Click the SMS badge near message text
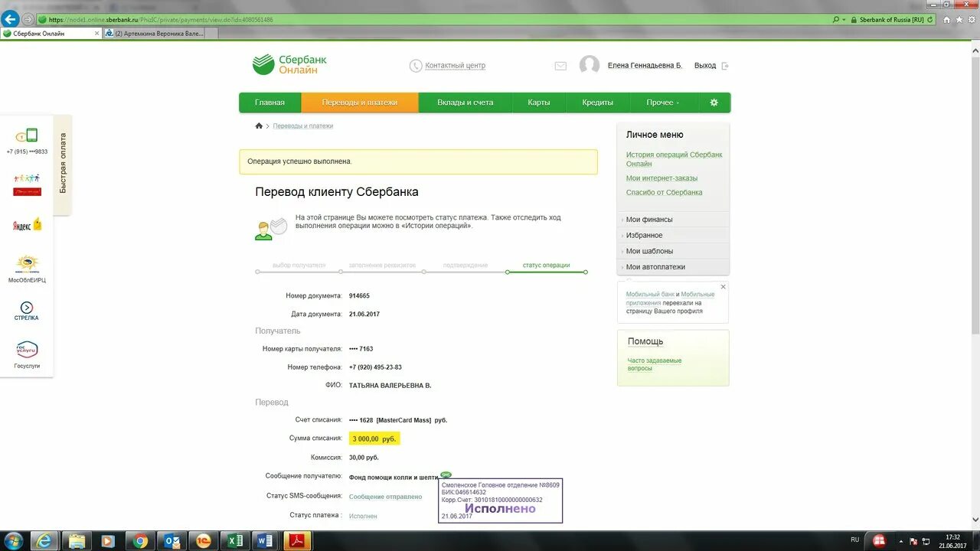Viewport: 980px width, 551px height. [446, 474]
